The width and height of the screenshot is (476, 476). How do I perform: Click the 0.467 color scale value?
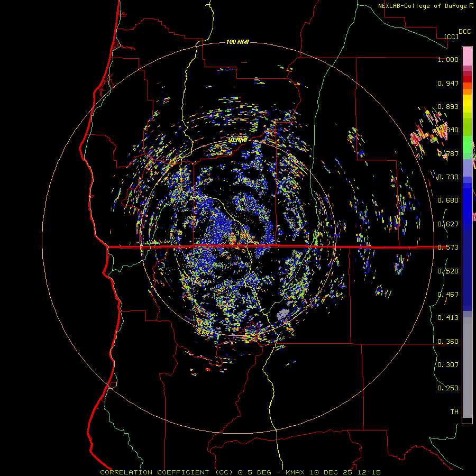tap(448, 295)
